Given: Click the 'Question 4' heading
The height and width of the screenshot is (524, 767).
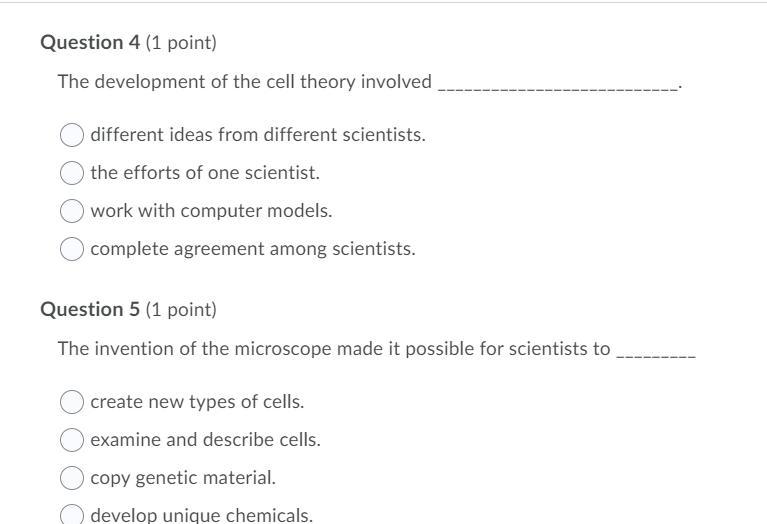Looking at the screenshot, I should click(x=90, y=42).
